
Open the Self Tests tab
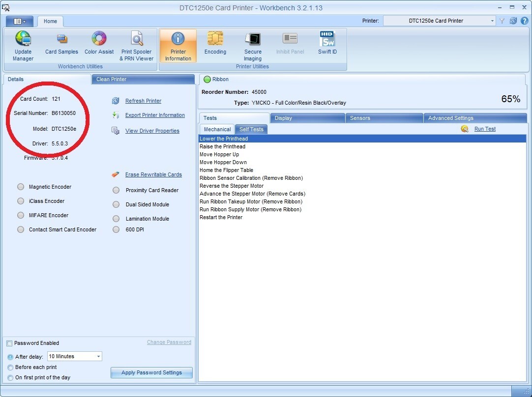[x=251, y=129]
